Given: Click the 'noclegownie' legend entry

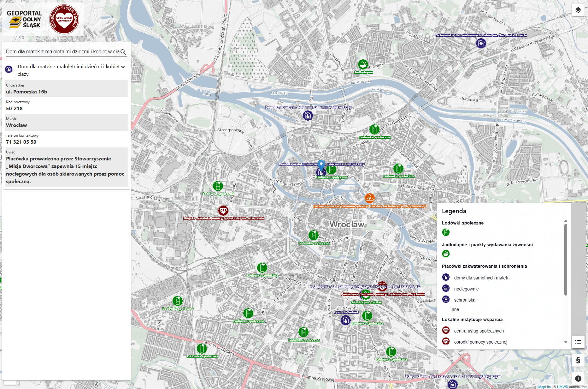Looking at the screenshot, I should (x=467, y=289).
